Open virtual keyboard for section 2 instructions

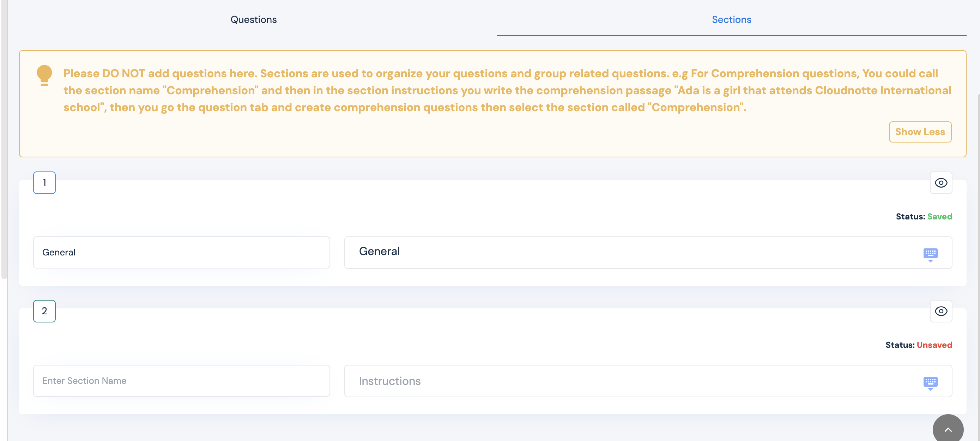(930, 382)
